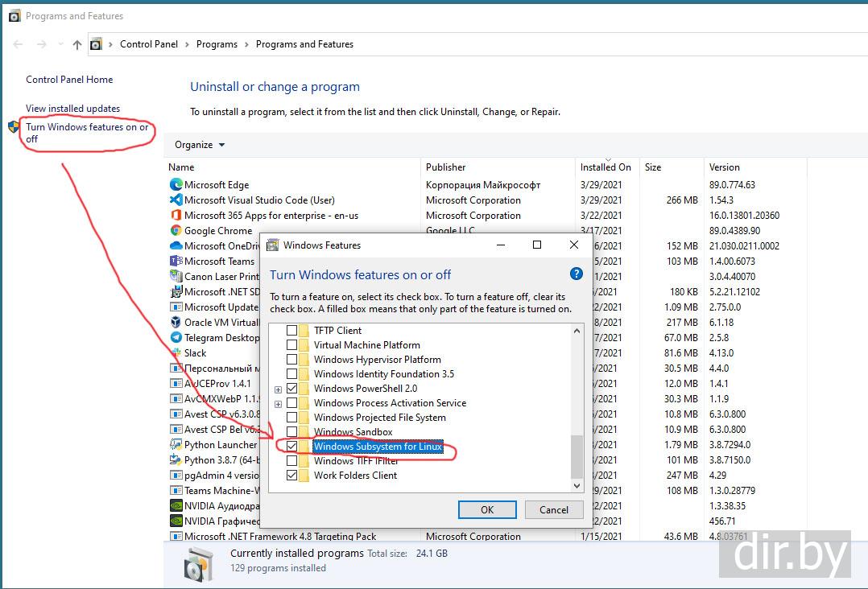
Task: Uncheck Windows Subsystem for Linux checkbox
Action: coord(291,447)
